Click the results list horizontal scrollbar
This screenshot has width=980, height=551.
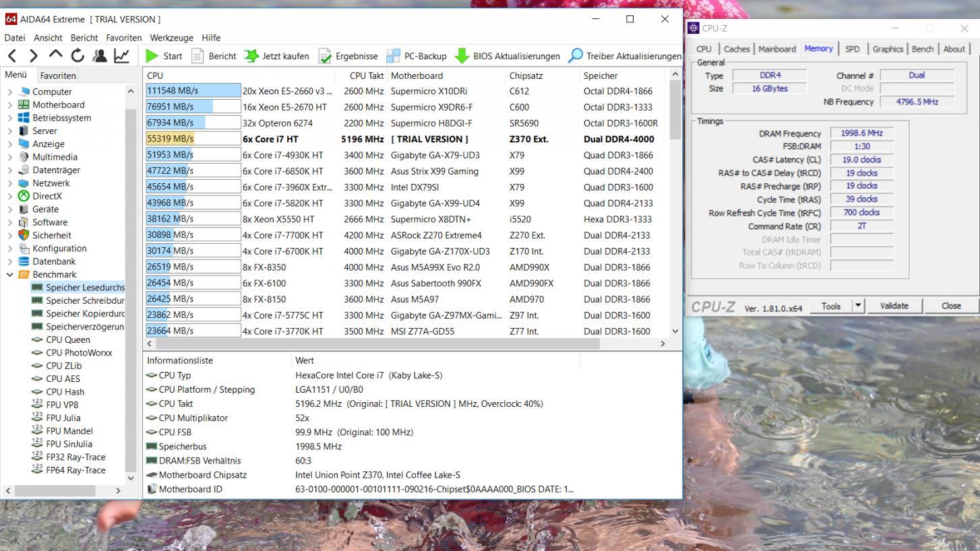point(407,344)
